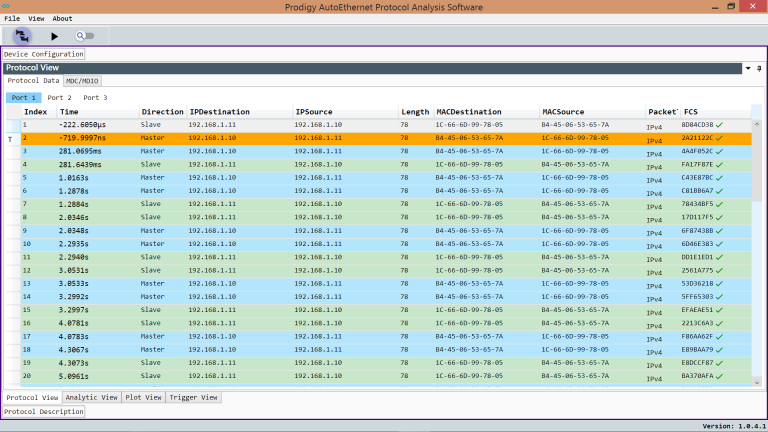Select the Protocol Data tab
768x432 pixels.
coord(33,80)
